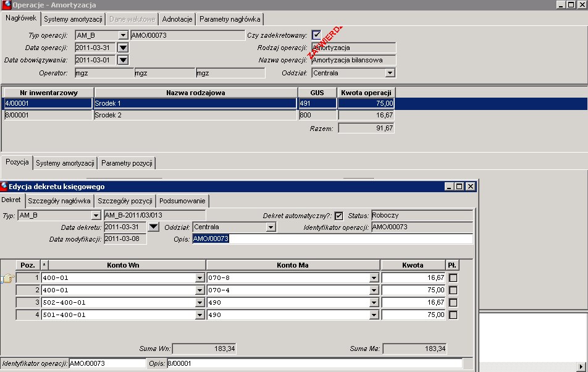Viewport: 588px width, 372px height.
Task: Open the lower Systemy amortyzacji tab
Action: pos(65,163)
